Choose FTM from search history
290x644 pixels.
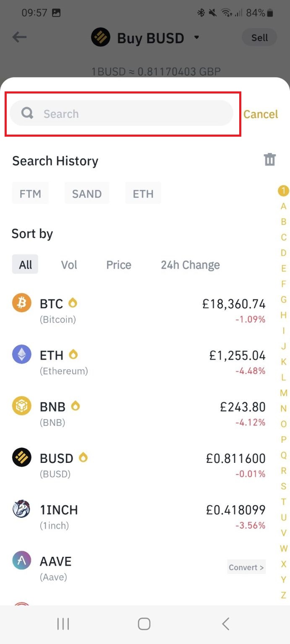[30, 194]
